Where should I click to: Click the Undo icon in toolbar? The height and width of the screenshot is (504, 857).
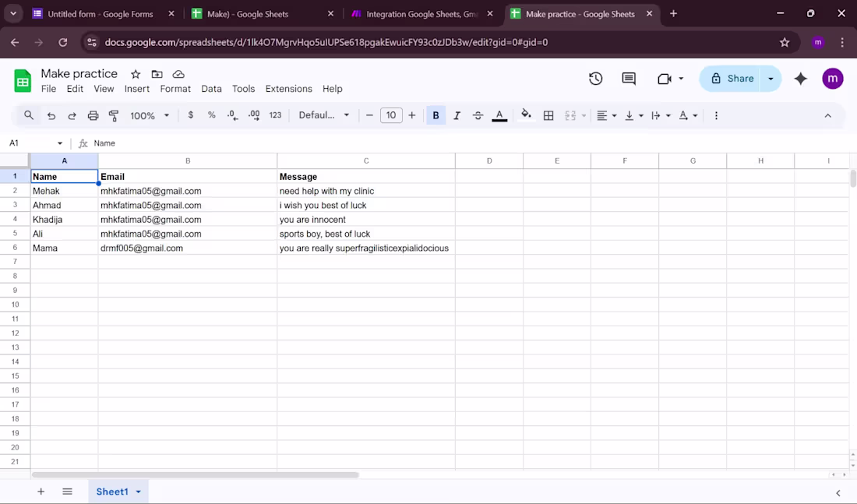tap(51, 115)
